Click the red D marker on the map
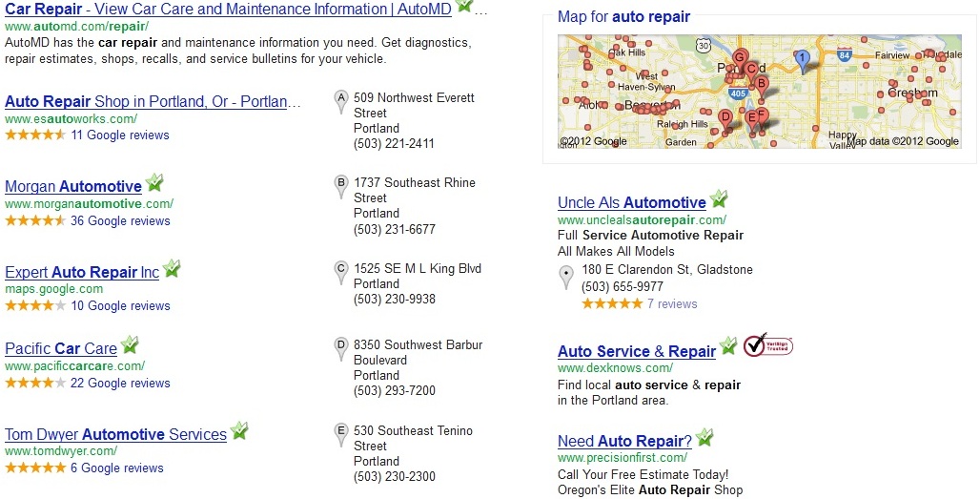 coord(725,120)
